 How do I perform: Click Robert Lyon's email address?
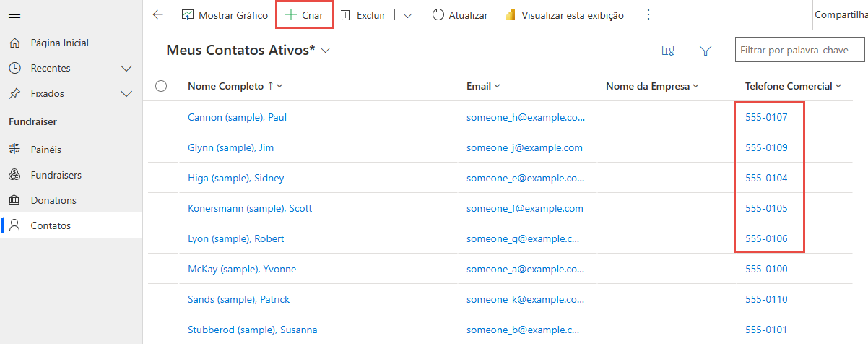tap(524, 238)
